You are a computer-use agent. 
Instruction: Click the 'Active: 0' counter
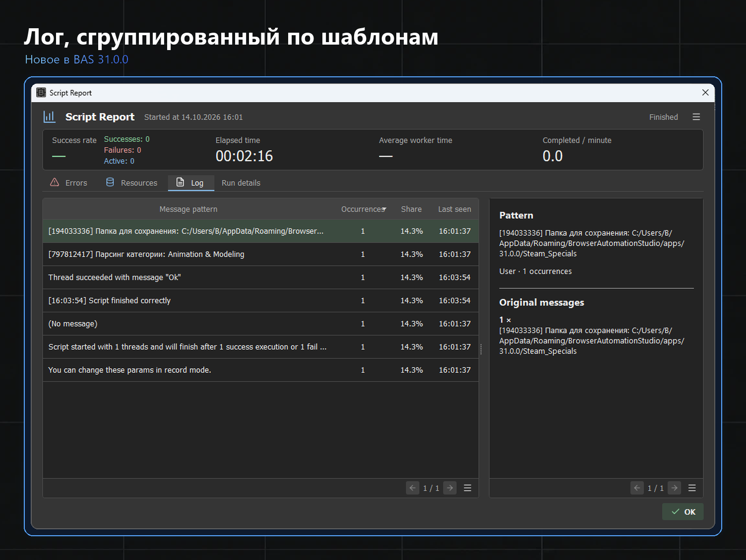point(119,161)
